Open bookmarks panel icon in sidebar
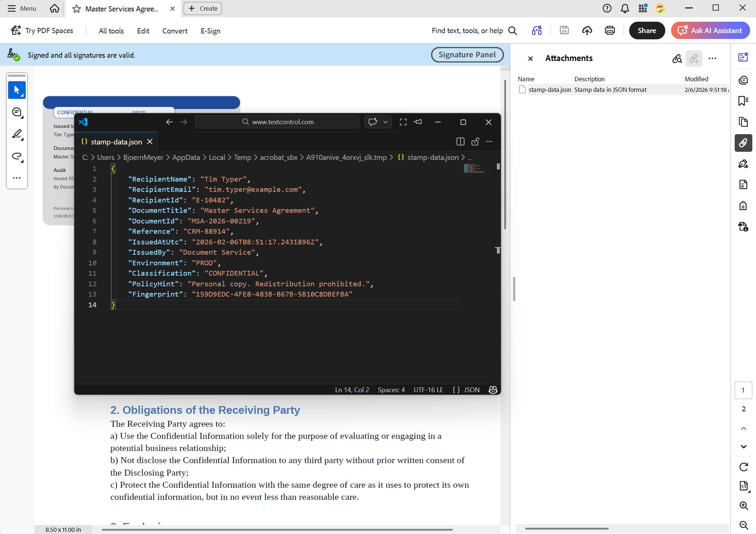Image resolution: width=756 pixels, height=534 pixels. pos(743,101)
